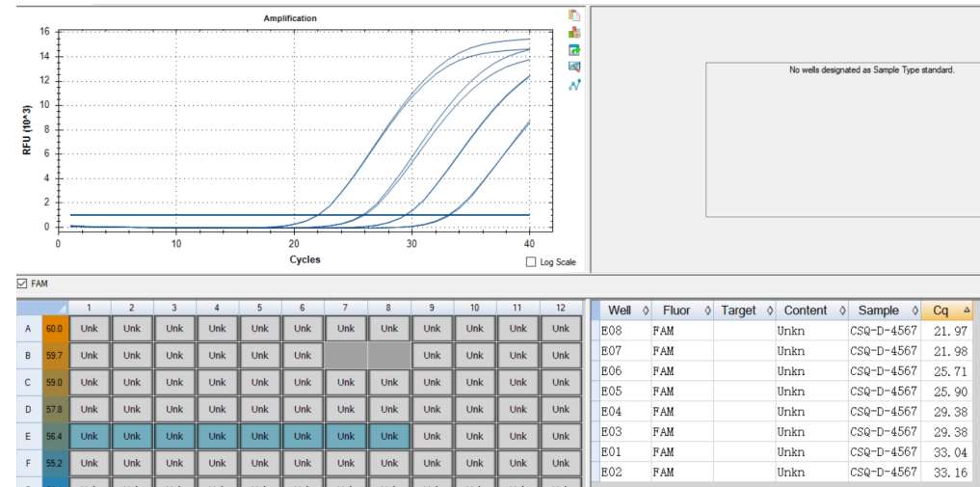Copy the amplification chart to clipboard

point(574,15)
